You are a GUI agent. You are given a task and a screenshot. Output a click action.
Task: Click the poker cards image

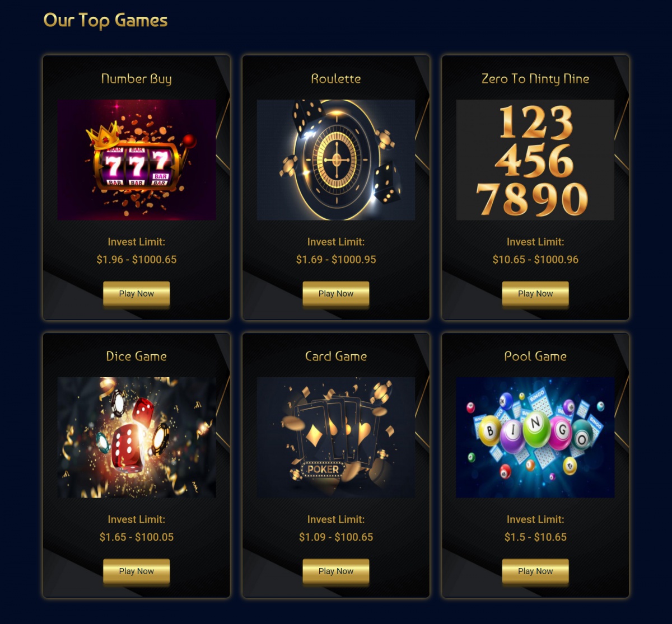[x=336, y=438]
